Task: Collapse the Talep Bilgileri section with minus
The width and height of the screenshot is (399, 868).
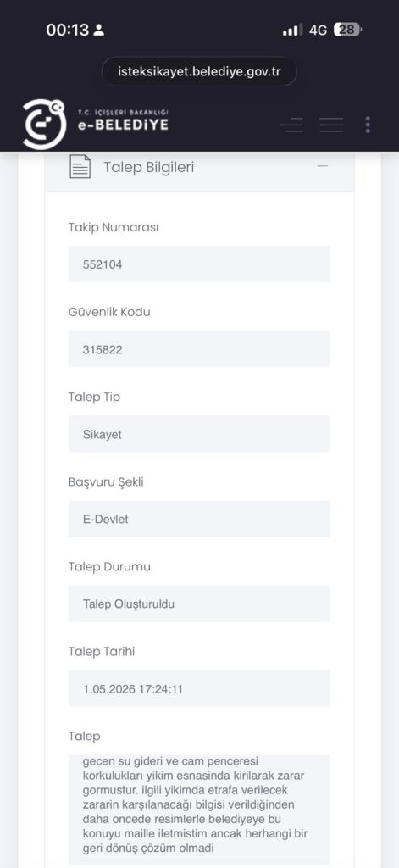Action: (x=323, y=166)
